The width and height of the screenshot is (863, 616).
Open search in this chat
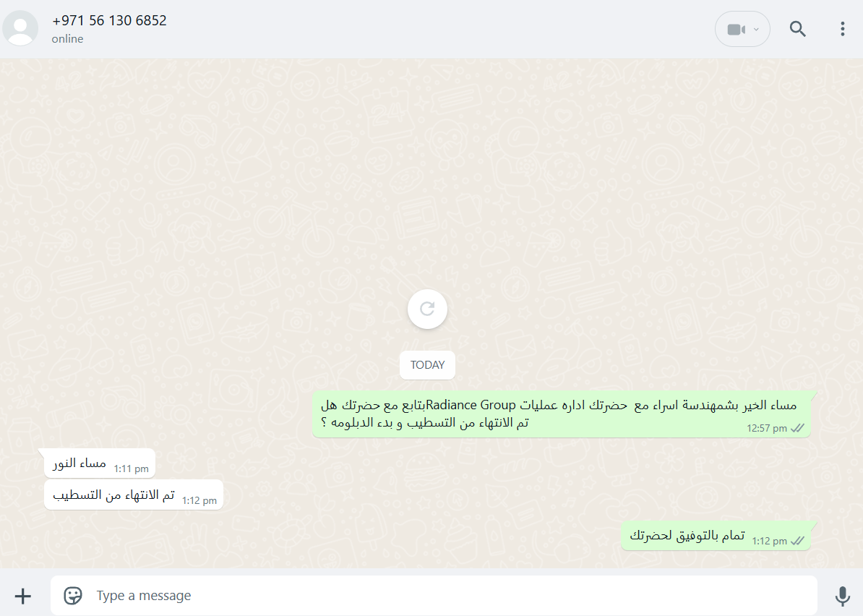(x=797, y=29)
